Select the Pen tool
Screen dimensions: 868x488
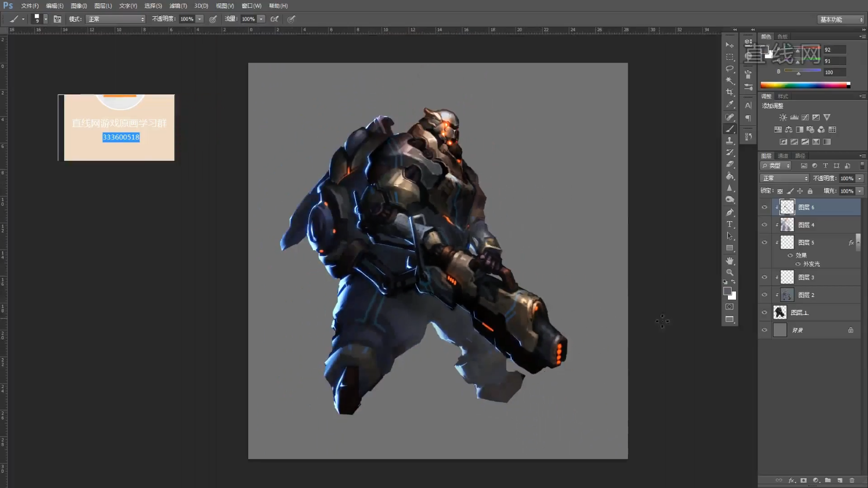click(x=729, y=212)
